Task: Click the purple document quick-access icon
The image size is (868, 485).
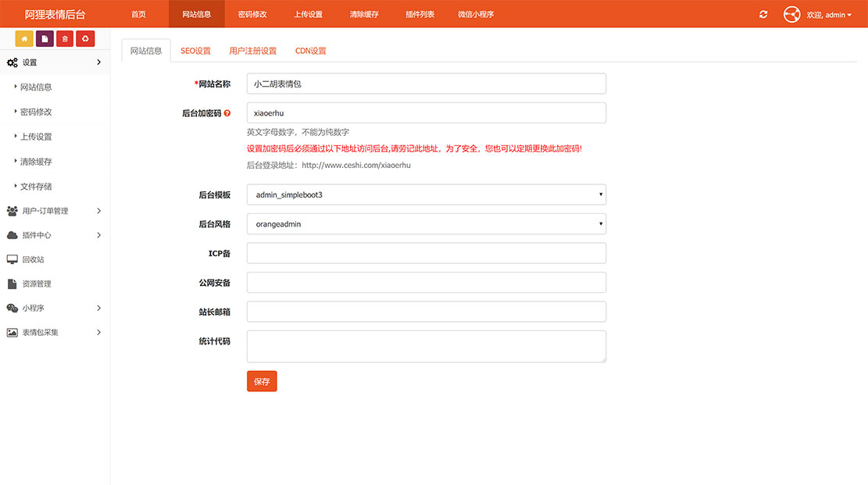Action: pyautogui.click(x=44, y=38)
